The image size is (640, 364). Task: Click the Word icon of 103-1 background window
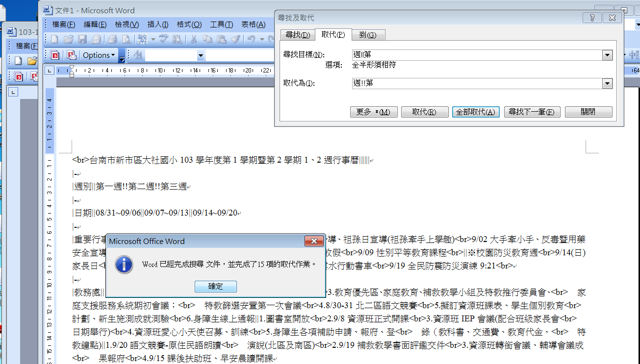pos(12,32)
